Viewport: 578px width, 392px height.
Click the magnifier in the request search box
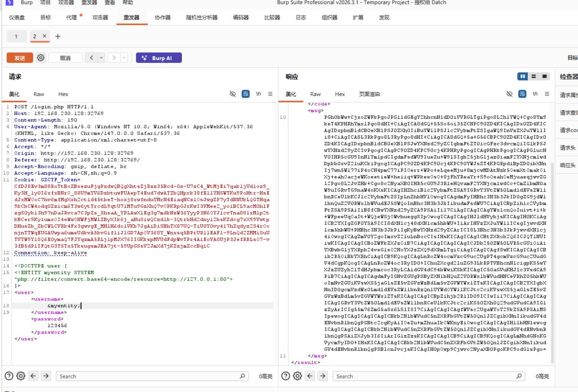[x=242, y=376]
